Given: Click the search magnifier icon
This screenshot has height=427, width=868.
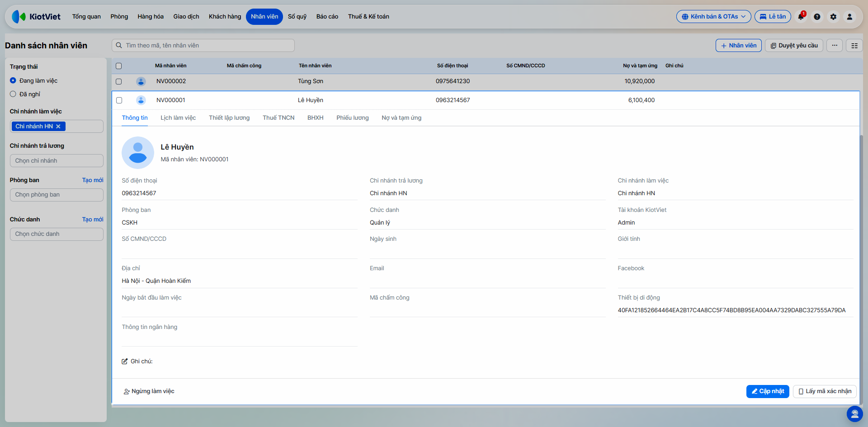Looking at the screenshot, I should pyautogui.click(x=119, y=45).
